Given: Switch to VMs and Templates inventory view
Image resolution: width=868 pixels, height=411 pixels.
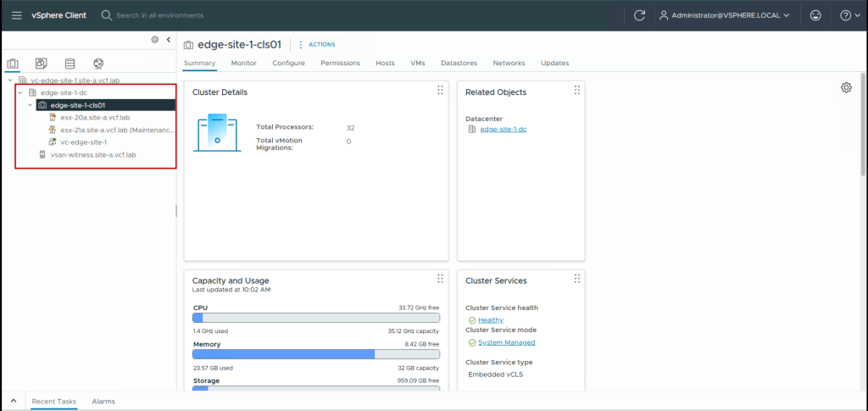Looking at the screenshot, I should click(41, 64).
